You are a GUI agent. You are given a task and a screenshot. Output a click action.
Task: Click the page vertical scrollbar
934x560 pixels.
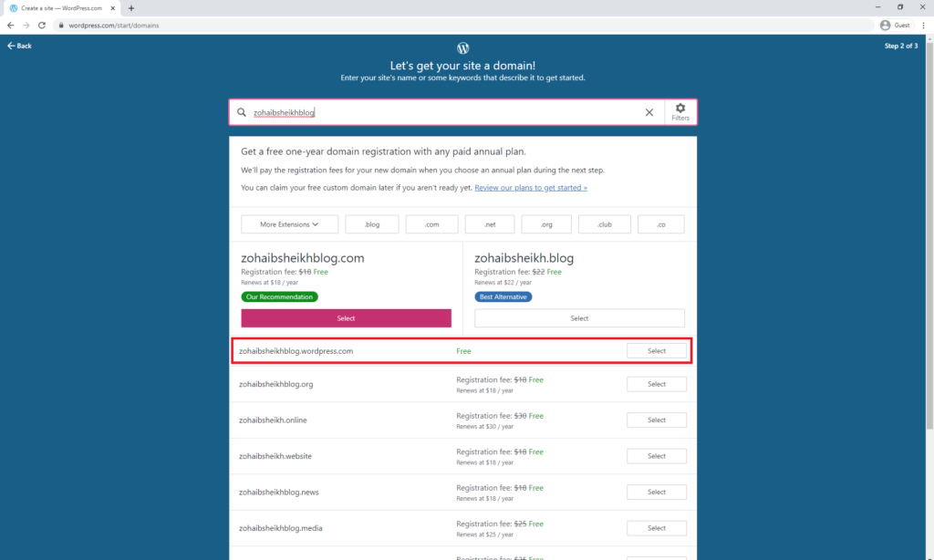[929, 238]
